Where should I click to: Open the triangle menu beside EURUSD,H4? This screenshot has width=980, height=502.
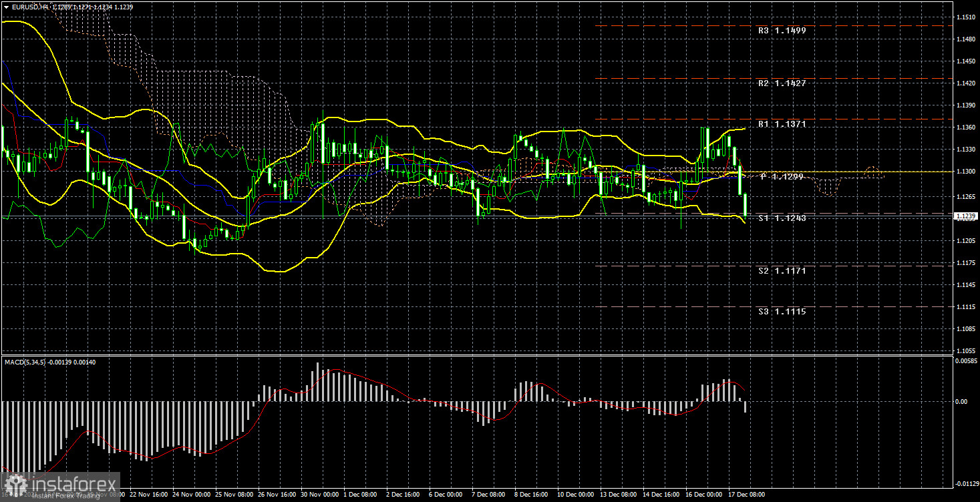(5, 6)
